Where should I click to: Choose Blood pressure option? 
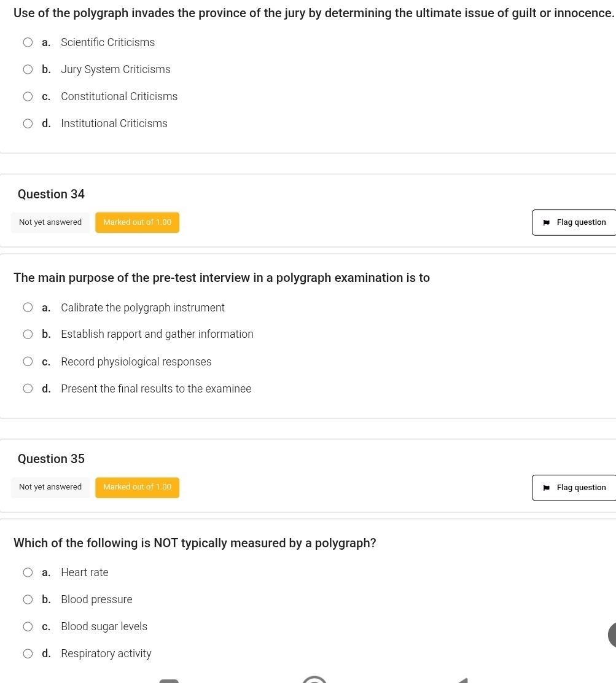coord(28,599)
